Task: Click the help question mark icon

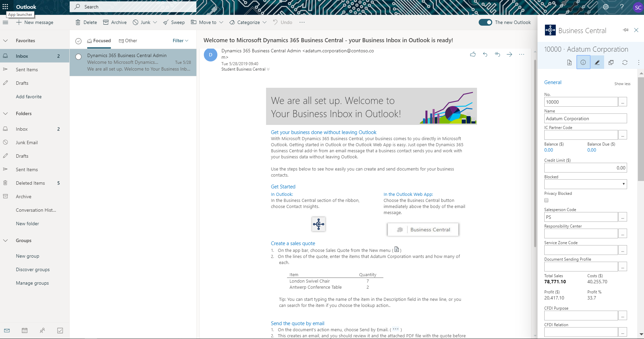Action: pos(622,7)
